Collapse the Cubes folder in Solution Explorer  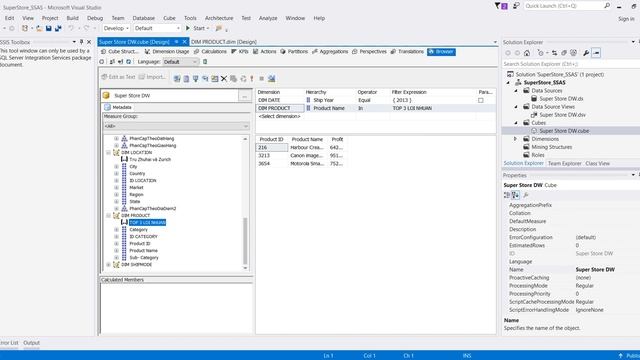(x=516, y=123)
